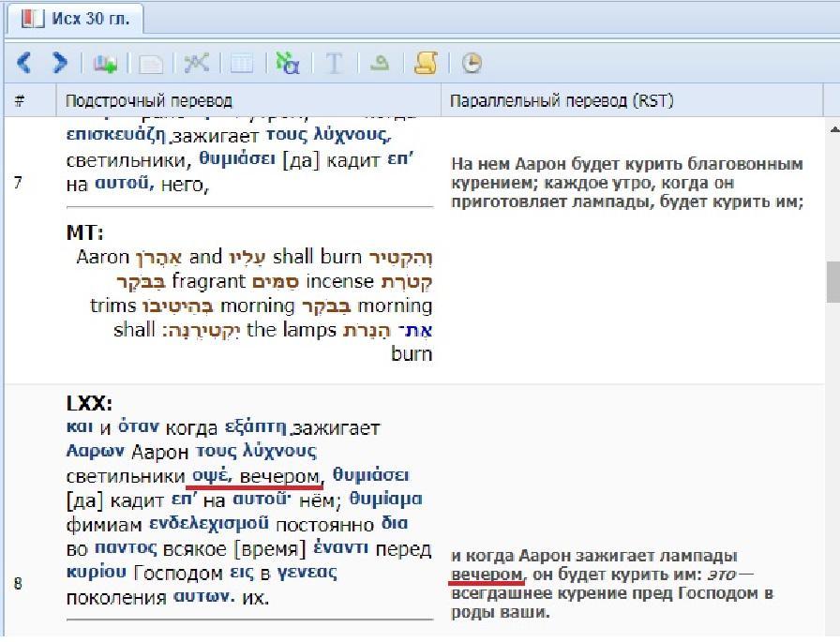Click the add book icon with green plus

click(105, 63)
